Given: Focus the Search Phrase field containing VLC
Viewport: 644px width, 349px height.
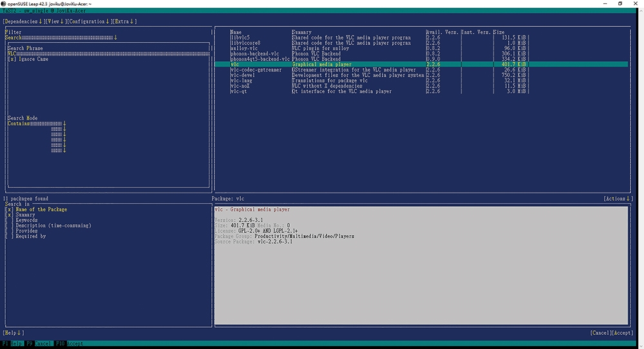Looking at the screenshot, I should (x=108, y=54).
